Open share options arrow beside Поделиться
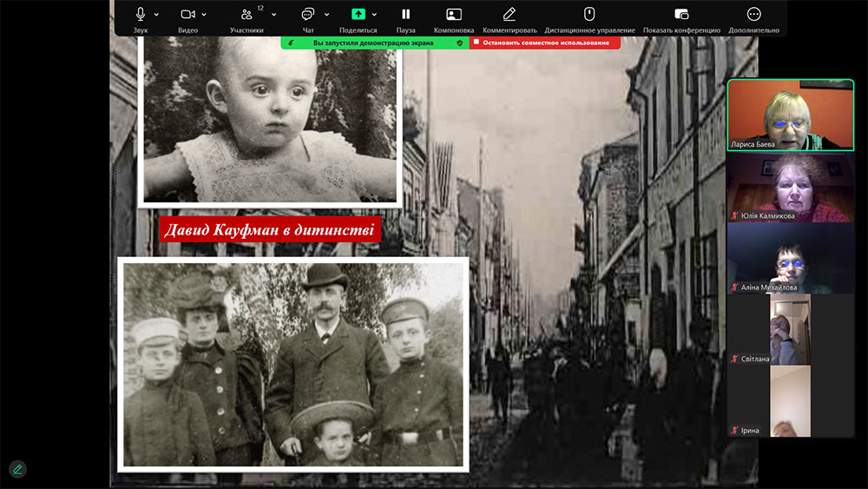 [x=378, y=15]
